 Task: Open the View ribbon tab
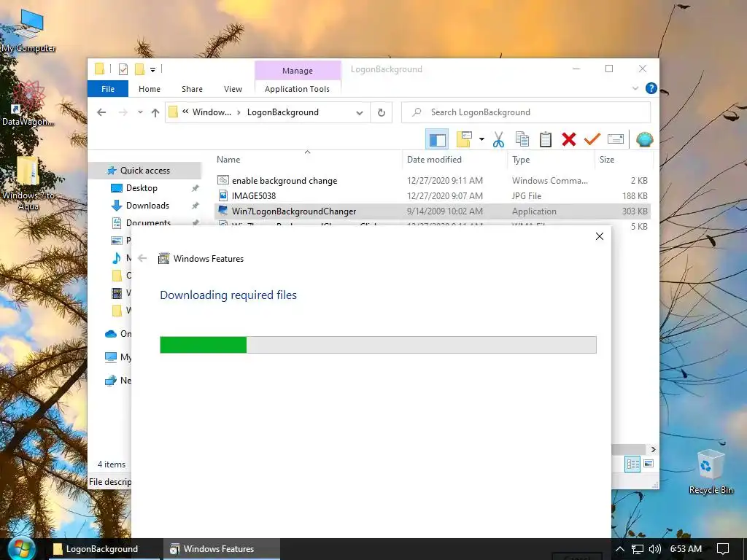[233, 89]
